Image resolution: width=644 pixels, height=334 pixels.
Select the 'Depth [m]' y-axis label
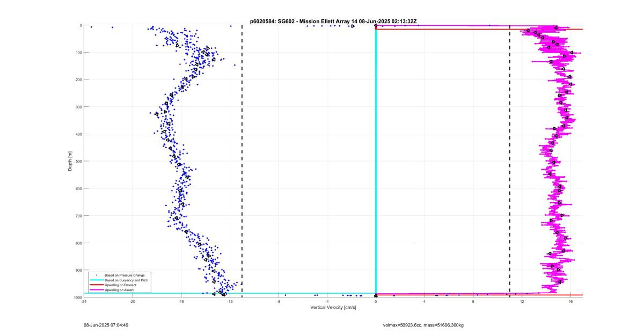pyautogui.click(x=70, y=161)
